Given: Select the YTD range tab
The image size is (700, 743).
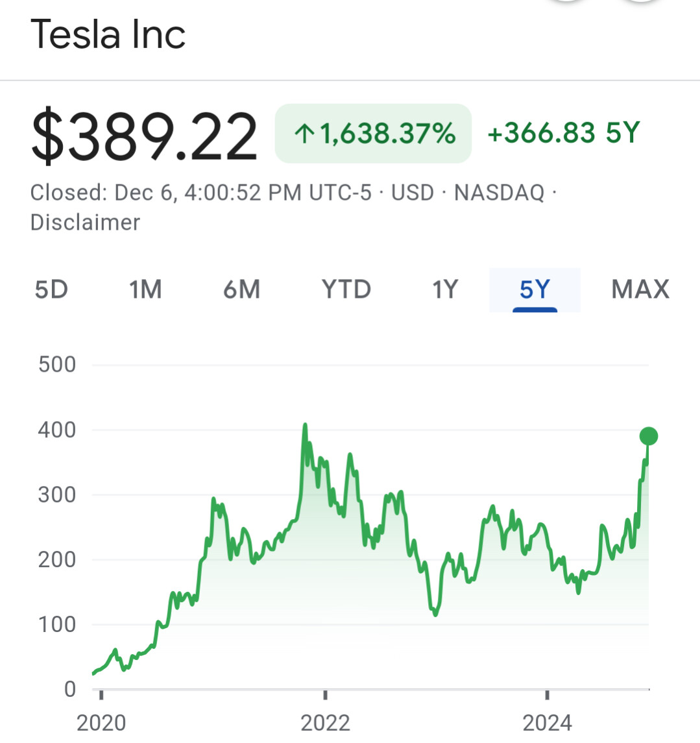Looking at the screenshot, I should [346, 289].
